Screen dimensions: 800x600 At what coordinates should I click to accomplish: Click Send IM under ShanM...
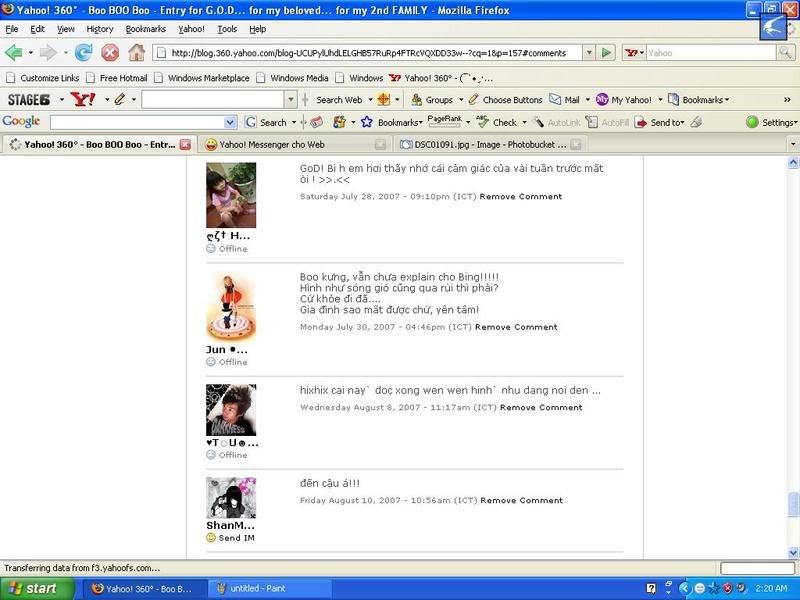click(231, 538)
